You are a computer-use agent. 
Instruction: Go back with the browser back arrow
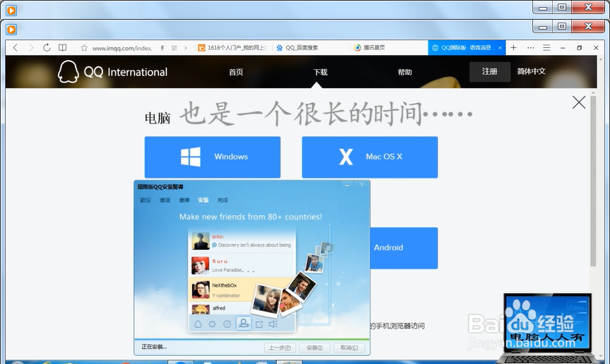[x=16, y=47]
